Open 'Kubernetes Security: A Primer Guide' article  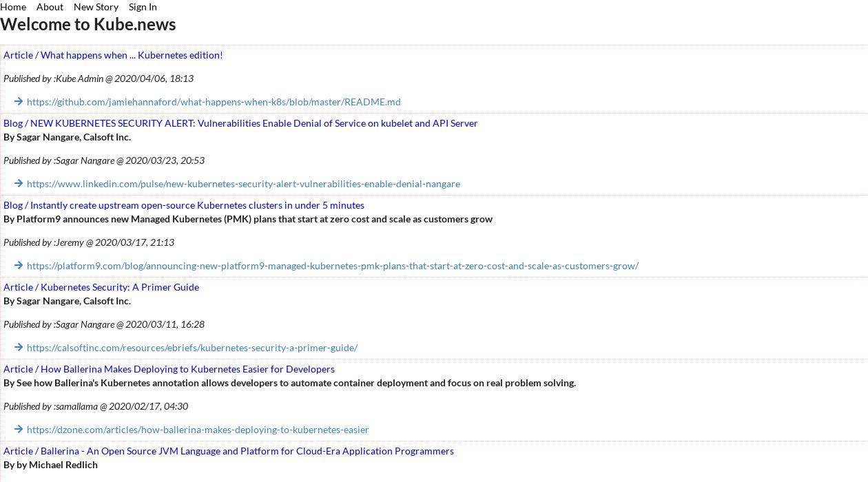pyautogui.click(x=101, y=287)
